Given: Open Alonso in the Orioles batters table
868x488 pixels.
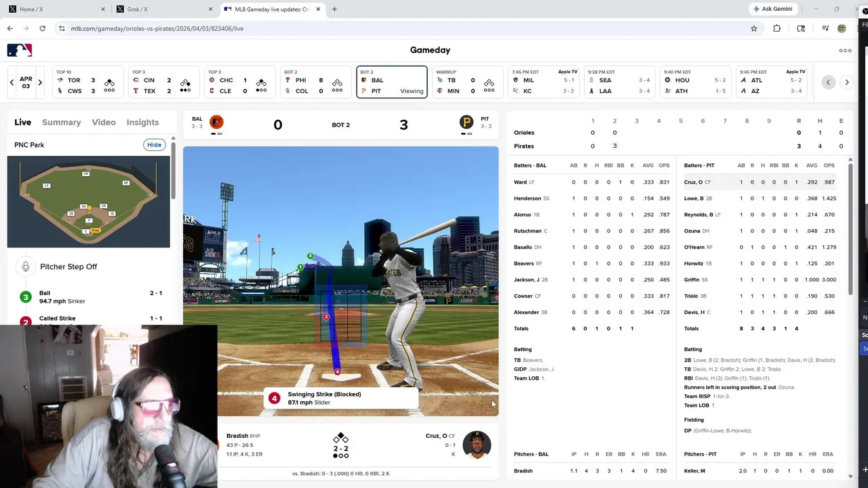Looking at the screenshot, I should click(522, 215).
